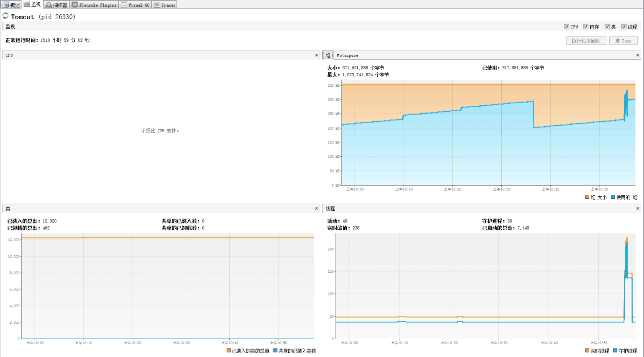Click the uptime value 1510 小时 59 分 02 秒
The height and width of the screenshot is (357, 644).
tap(65, 40)
